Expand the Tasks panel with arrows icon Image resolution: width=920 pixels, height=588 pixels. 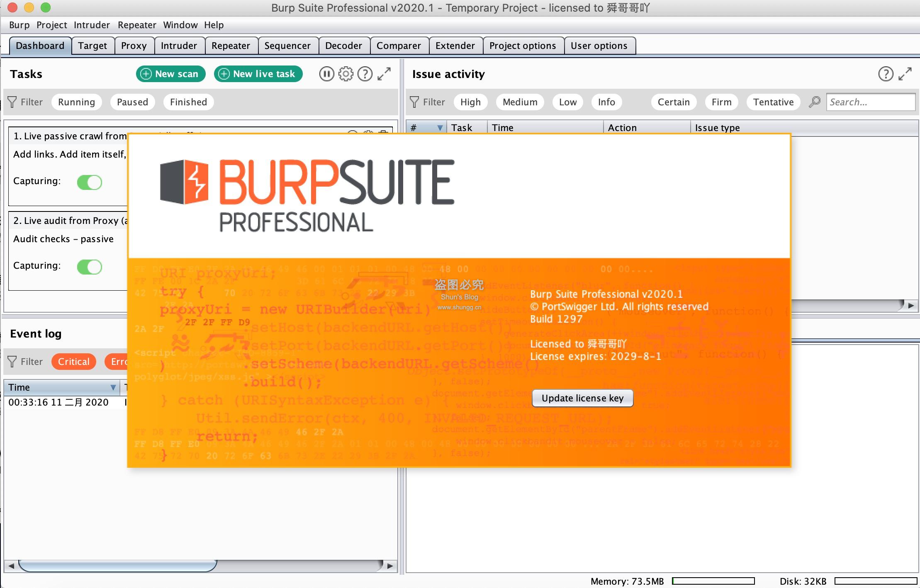[385, 74]
